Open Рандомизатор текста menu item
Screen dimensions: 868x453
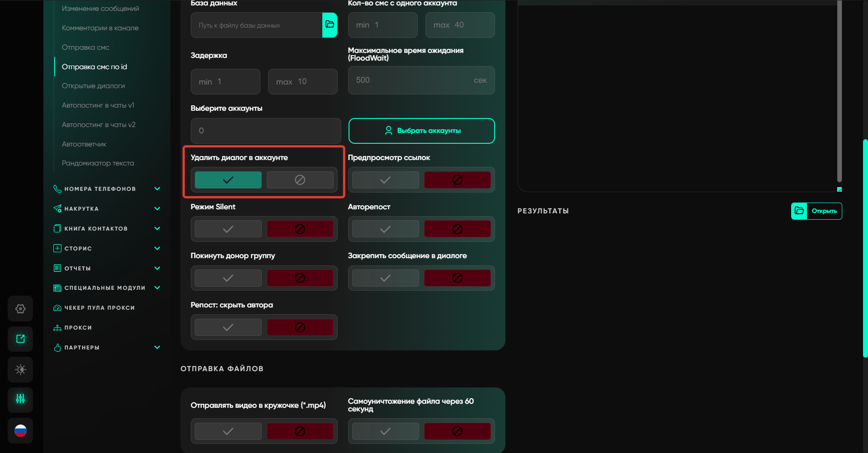click(x=98, y=163)
